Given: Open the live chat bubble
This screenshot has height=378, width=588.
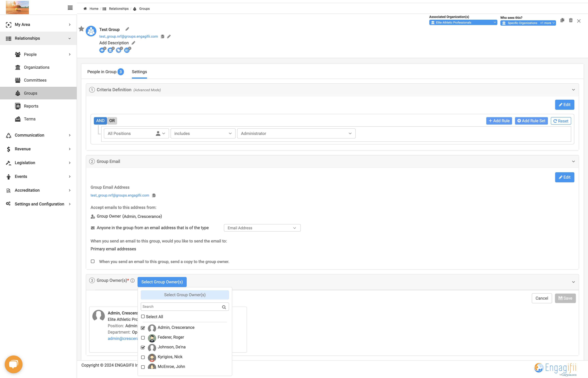Looking at the screenshot, I should pyautogui.click(x=13, y=364).
